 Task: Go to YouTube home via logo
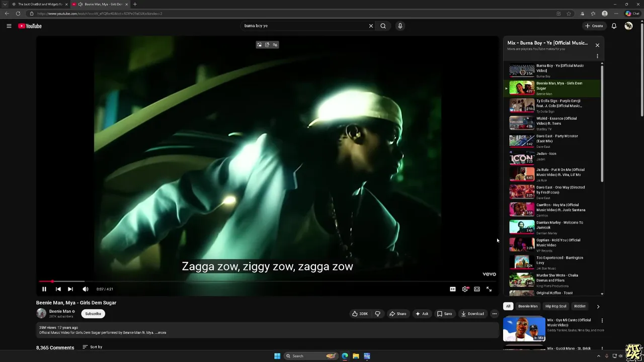(x=30, y=26)
